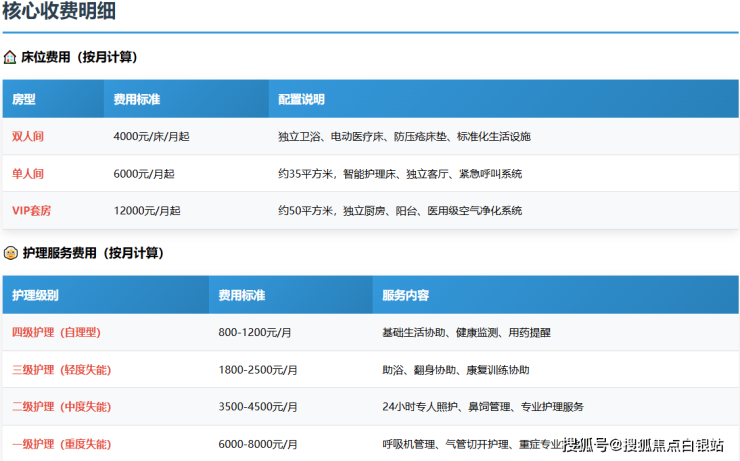
Task: Open the 单人间 room type link
Action: [x=28, y=174]
